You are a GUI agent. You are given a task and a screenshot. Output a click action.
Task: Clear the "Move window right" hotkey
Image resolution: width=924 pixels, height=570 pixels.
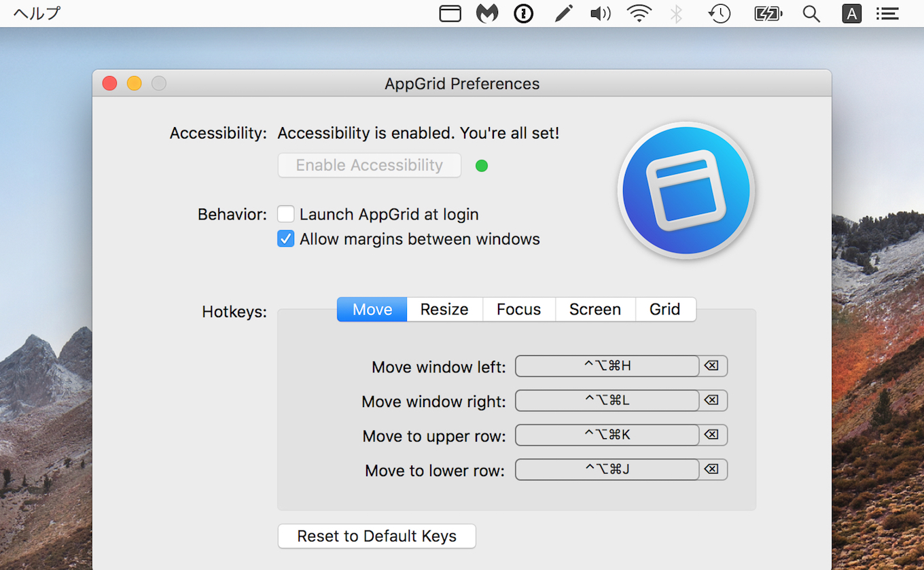coord(712,400)
